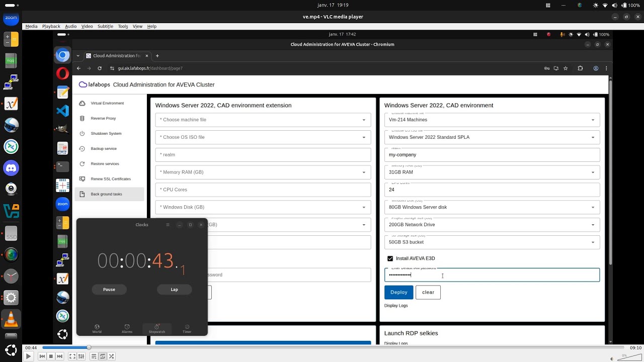The height and width of the screenshot is (362, 644).
Task: Click the Chromium icon in the recorded dock
Action: pyautogui.click(x=62, y=55)
